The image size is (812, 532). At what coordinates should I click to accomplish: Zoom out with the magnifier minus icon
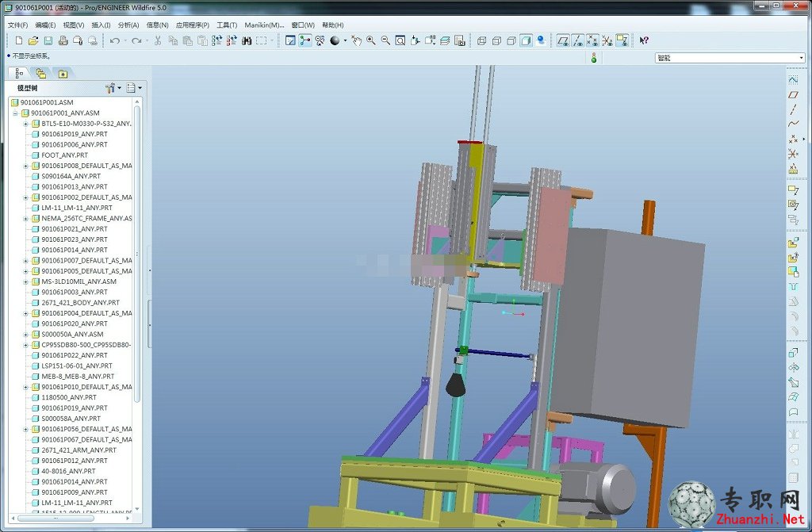point(386,40)
